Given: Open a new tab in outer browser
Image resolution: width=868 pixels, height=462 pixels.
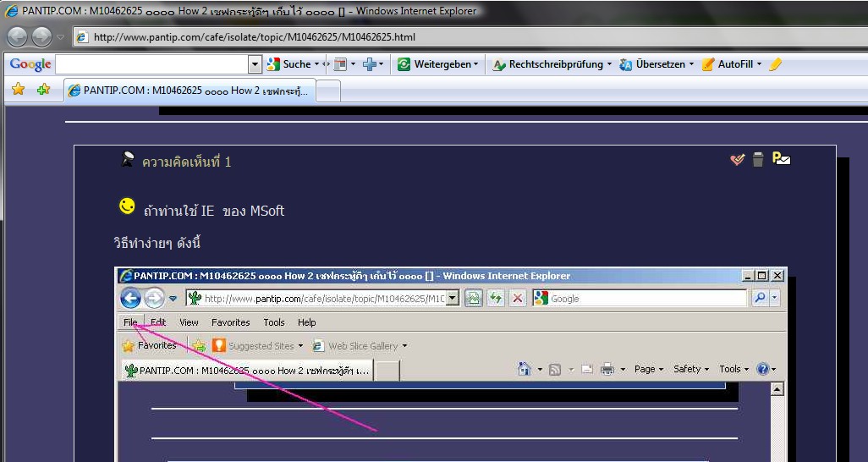Looking at the screenshot, I should point(328,91).
